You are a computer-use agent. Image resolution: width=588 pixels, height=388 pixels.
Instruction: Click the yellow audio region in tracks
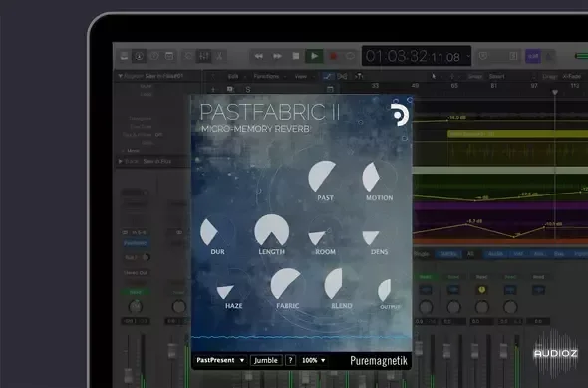pos(517,134)
